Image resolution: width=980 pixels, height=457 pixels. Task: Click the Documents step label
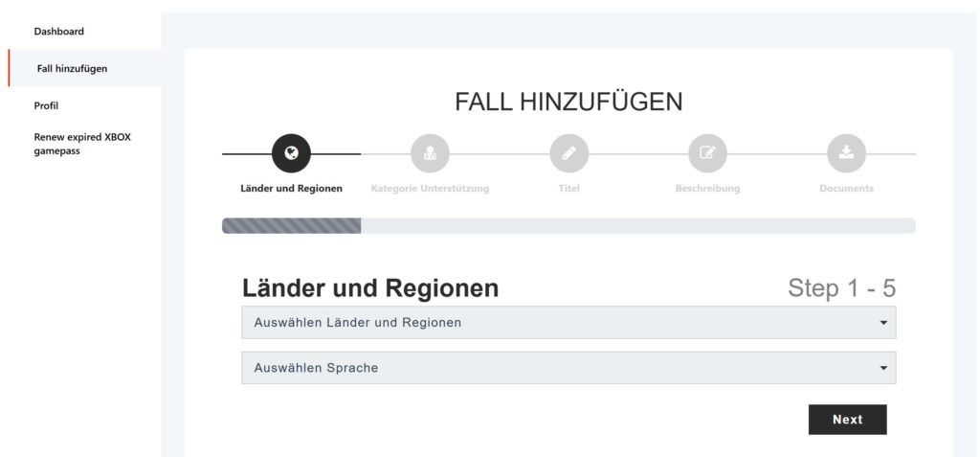pyautogui.click(x=846, y=189)
